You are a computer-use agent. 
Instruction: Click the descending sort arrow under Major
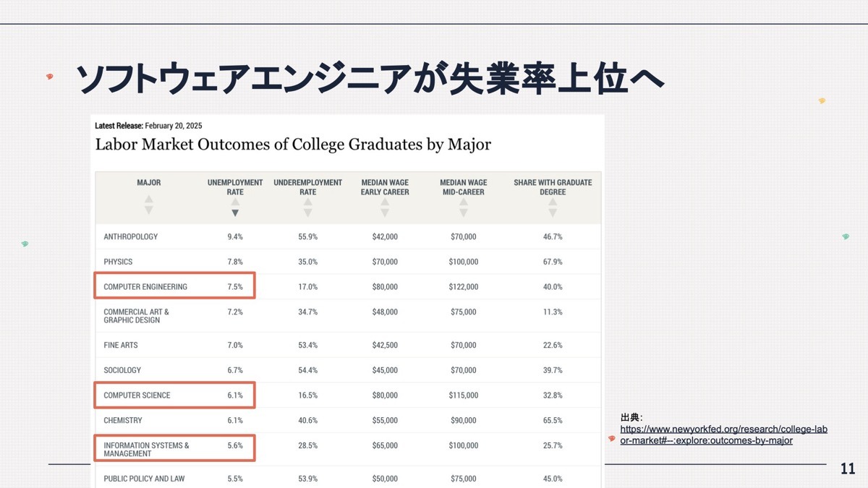pyautogui.click(x=148, y=210)
